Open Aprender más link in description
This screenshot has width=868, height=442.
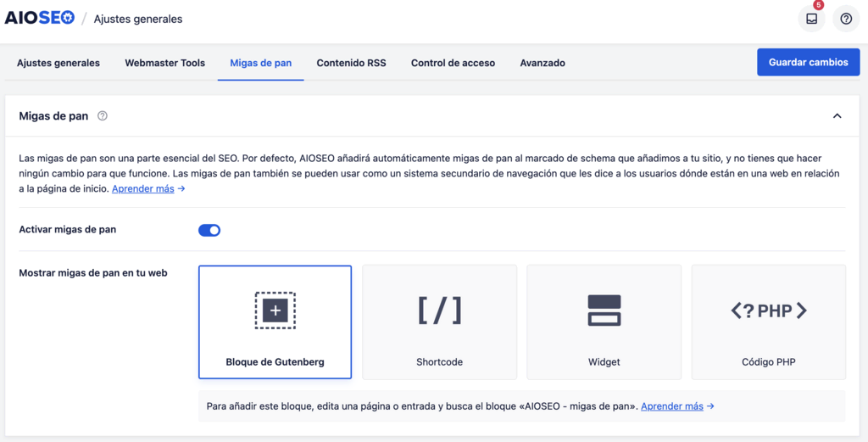[x=147, y=189]
